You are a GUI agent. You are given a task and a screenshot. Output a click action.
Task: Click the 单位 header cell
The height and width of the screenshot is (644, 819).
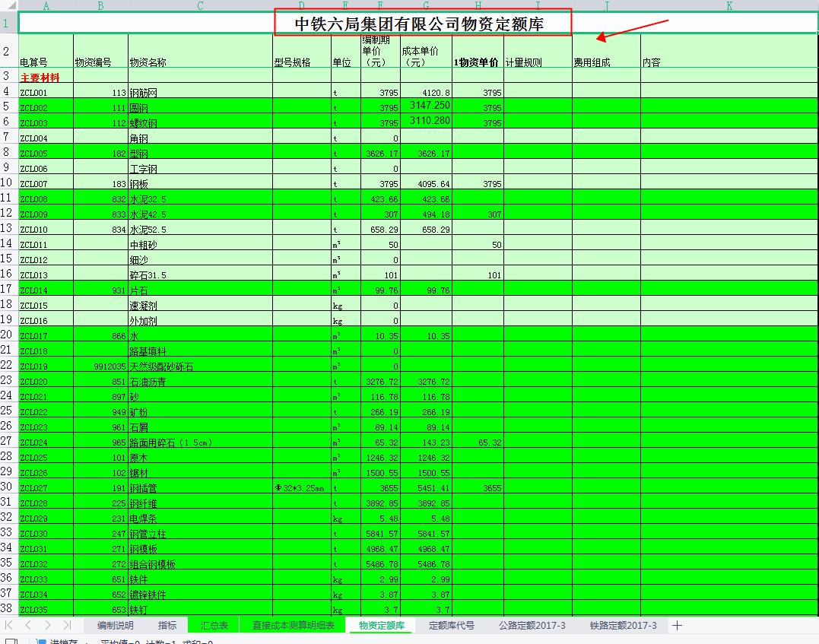pyautogui.click(x=346, y=51)
